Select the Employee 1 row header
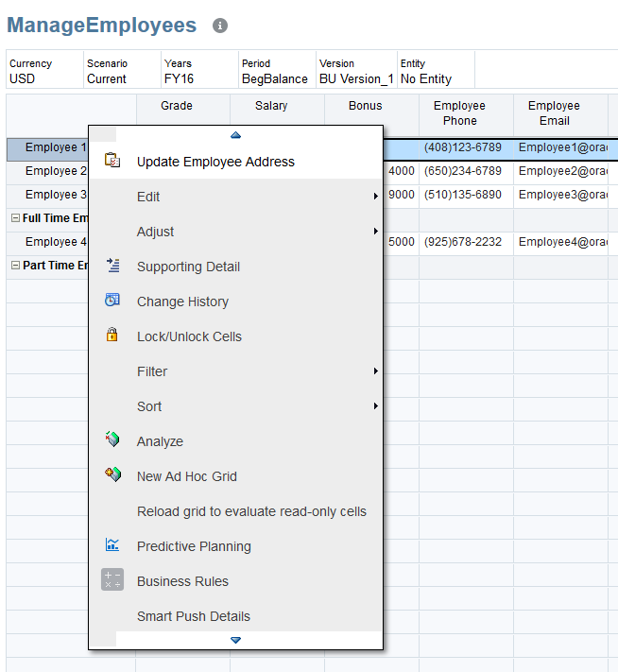The height and width of the screenshot is (672, 618). (47, 149)
